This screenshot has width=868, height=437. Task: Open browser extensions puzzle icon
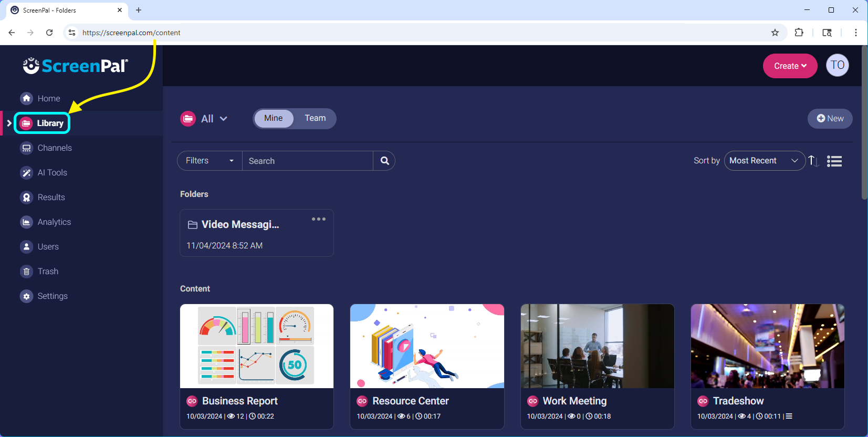pos(799,33)
